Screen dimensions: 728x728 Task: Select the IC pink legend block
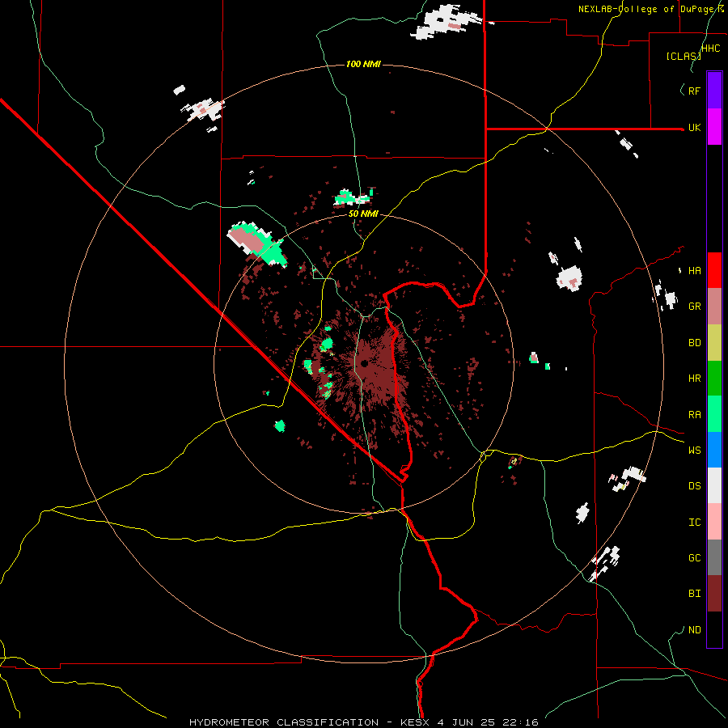tap(714, 522)
